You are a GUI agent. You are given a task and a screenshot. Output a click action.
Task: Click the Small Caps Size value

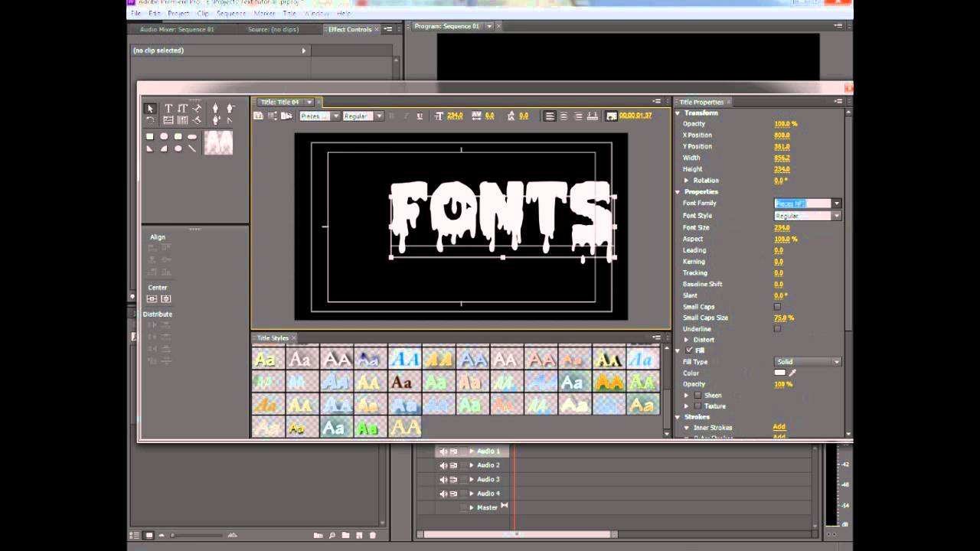pyautogui.click(x=784, y=318)
